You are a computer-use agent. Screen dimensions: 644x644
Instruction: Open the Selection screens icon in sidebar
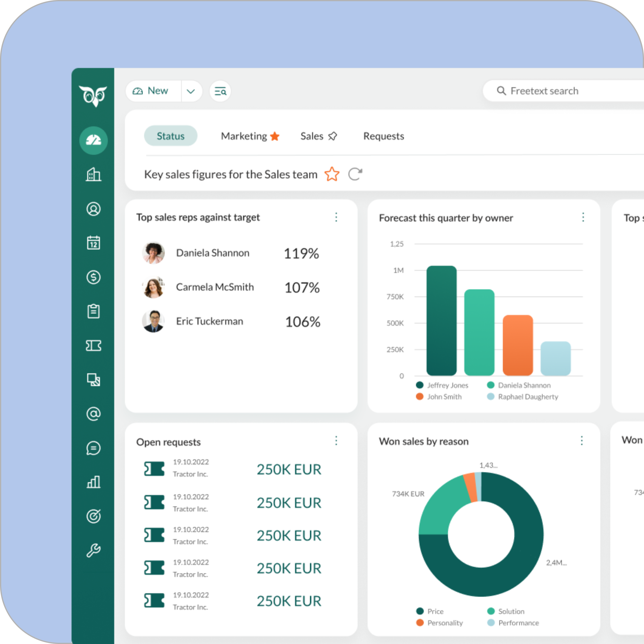[x=93, y=380]
